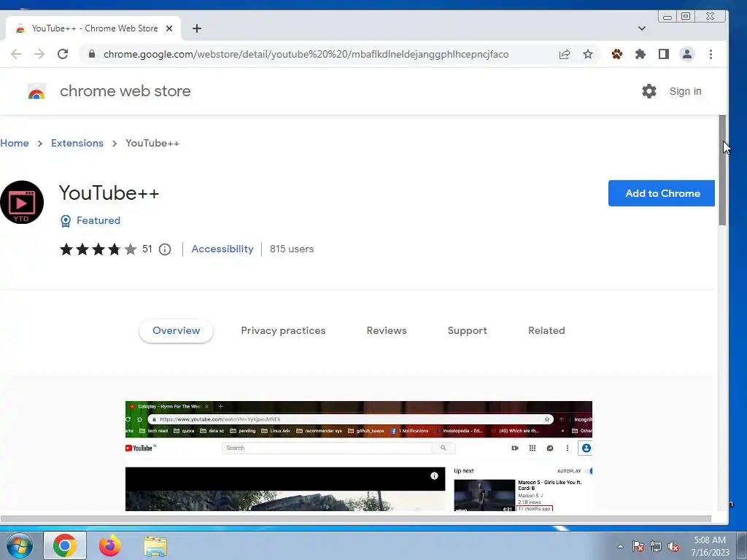Select the YouTube++ - Chrome Web Store tab
The height and width of the screenshot is (560, 747).
click(x=93, y=28)
